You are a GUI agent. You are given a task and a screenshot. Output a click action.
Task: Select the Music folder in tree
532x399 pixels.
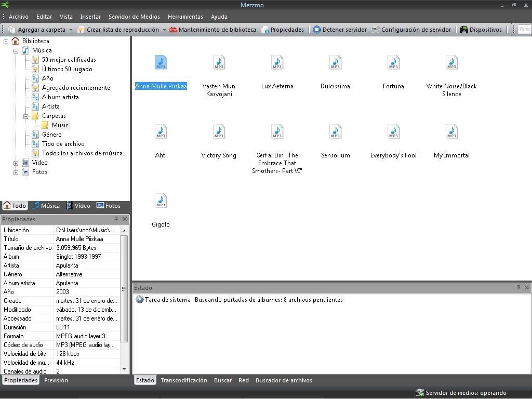pos(60,125)
